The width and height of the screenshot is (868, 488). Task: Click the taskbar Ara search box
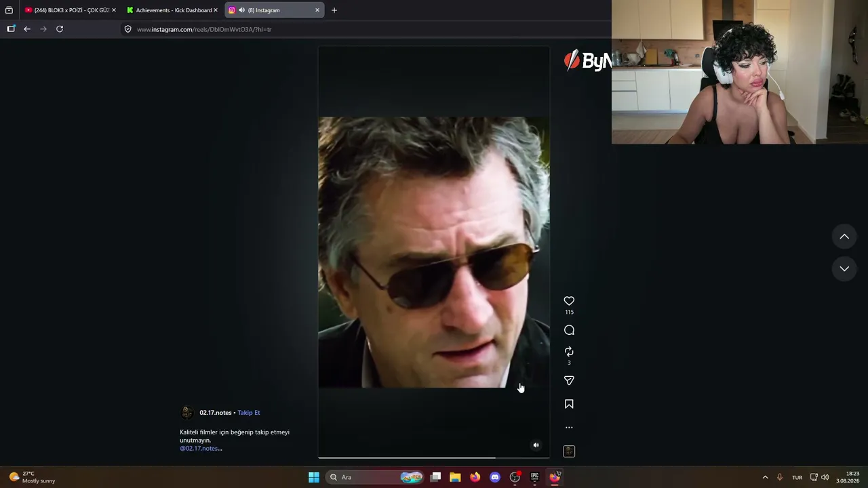click(375, 477)
